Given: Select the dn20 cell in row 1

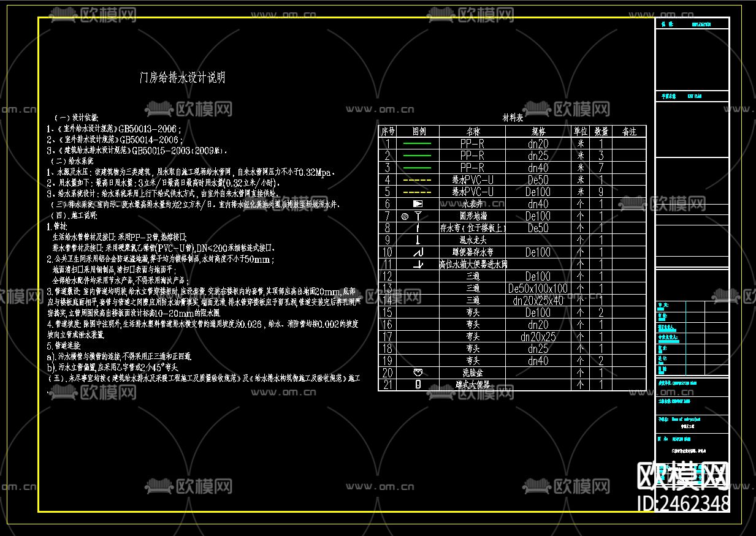Looking at the screenshot, I should point(538,143).
